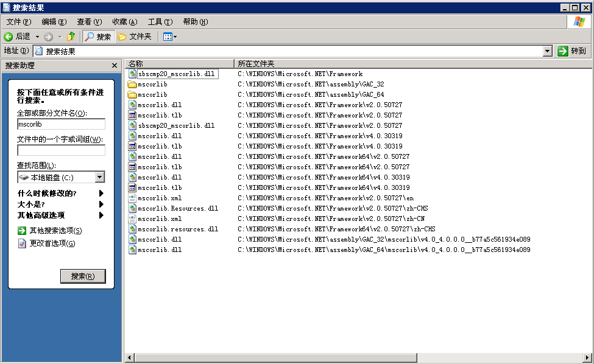Image resolution: width=594 pixels, height=364 pixels.
Task: Select sbscmp20_mscorlib.dll icon in Framework folder
Action: (x=132, y=74)
